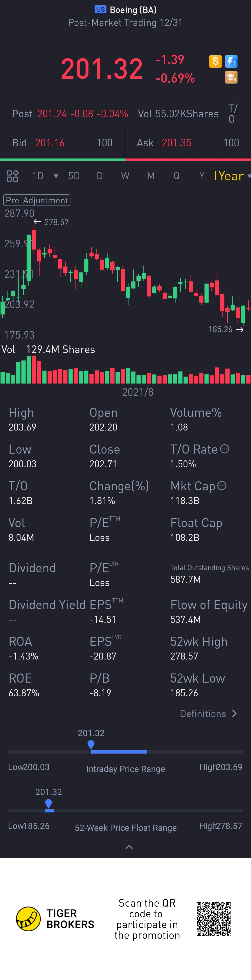Collapse the stock details with up chevron
This screenshot has width=251, height=980.
click(129, 847)
